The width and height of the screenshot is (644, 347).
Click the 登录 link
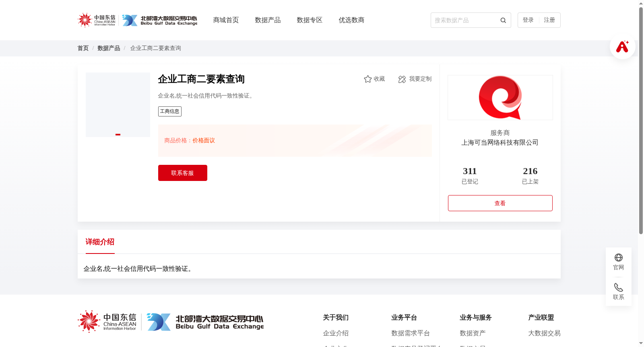click(528, 20)
